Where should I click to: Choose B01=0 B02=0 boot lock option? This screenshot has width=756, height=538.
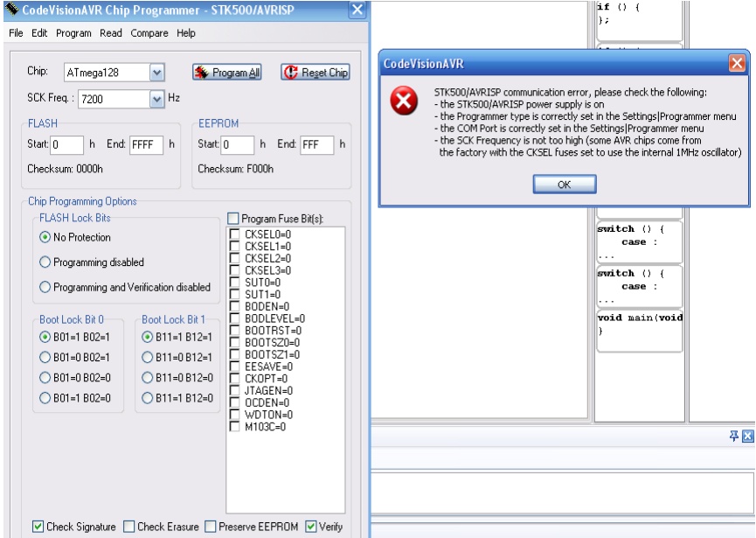(45, 378)
